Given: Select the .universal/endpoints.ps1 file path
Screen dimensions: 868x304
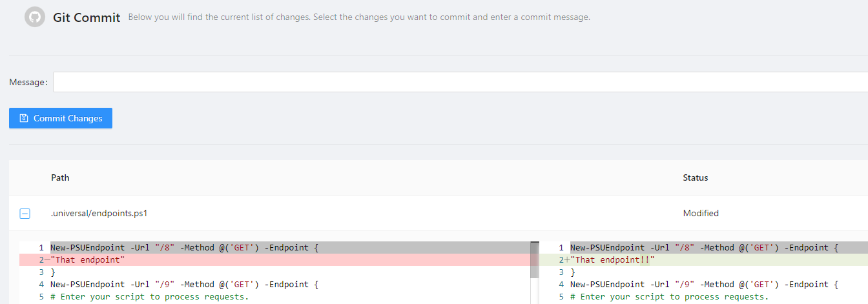Looking at the screenshot, I should (x=99, y=213).
